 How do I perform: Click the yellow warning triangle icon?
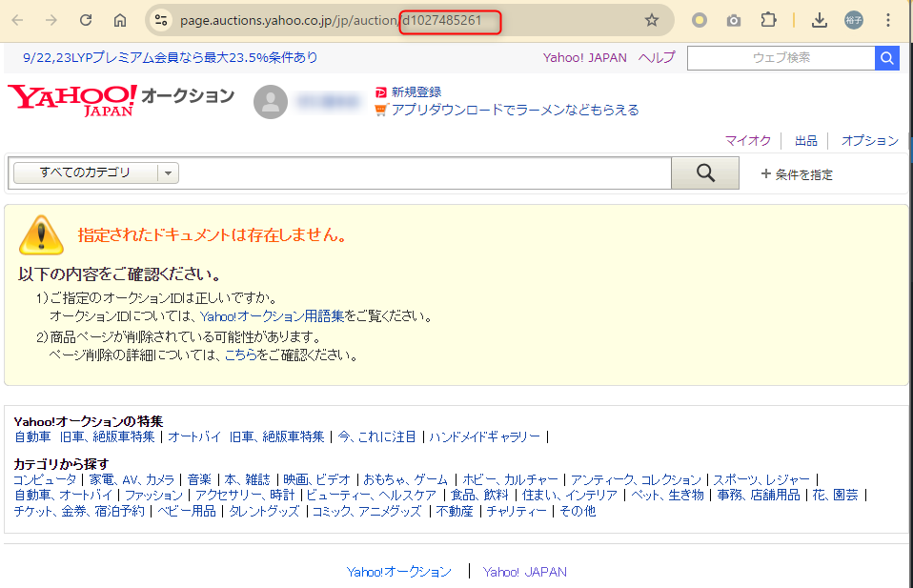point(41,235)
